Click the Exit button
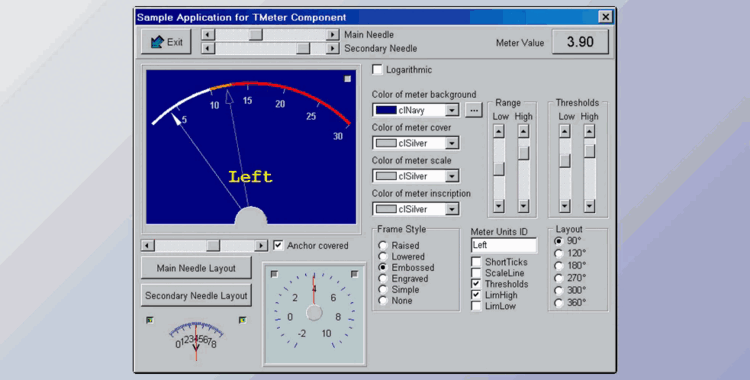Image resolution: width=750 pixels, height=380 pixels. (166, 42)
